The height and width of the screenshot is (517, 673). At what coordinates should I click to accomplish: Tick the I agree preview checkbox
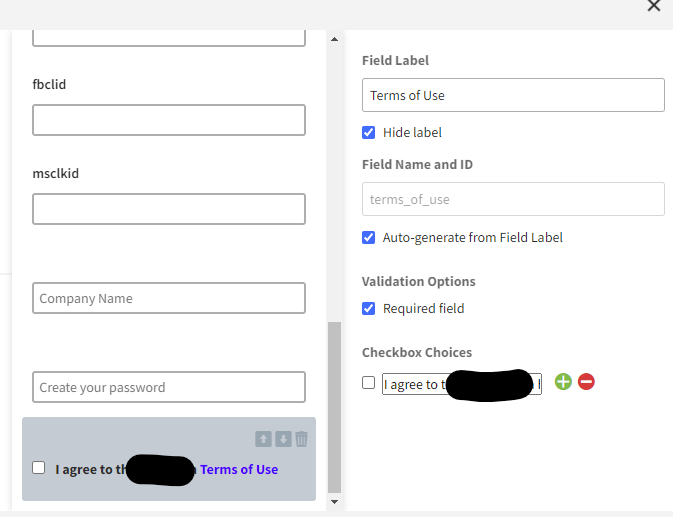[39, 468]
